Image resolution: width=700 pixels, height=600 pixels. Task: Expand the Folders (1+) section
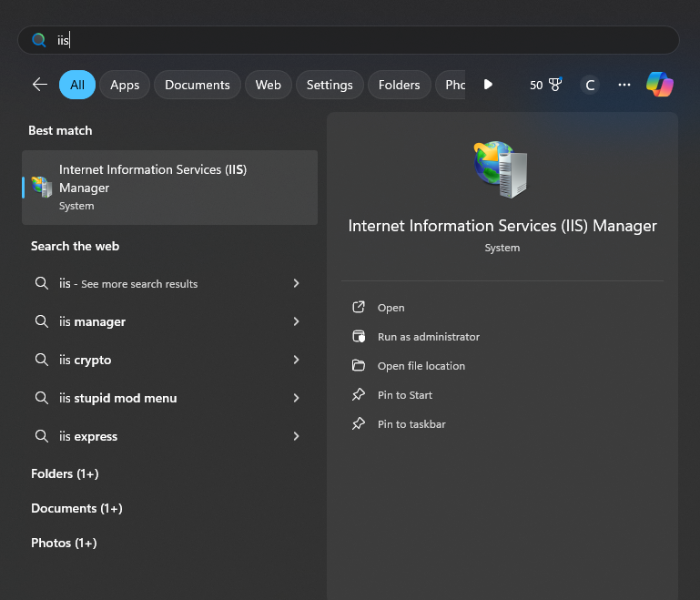click(x=65, y=473)
